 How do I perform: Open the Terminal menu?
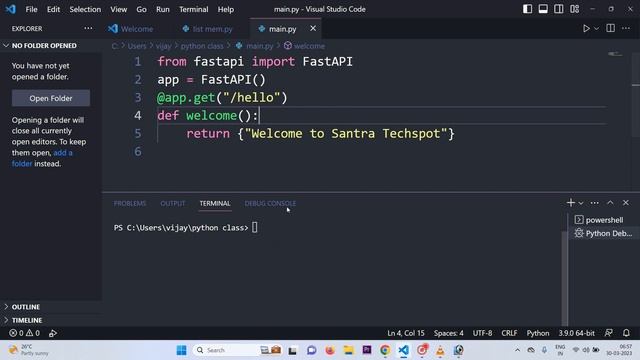193,9
